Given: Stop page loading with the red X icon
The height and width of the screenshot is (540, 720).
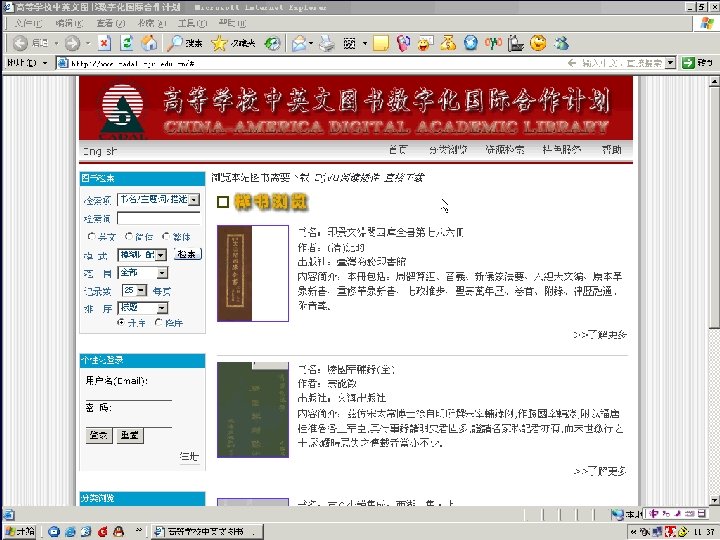Looking at the screenshot, I should point(105,44).
